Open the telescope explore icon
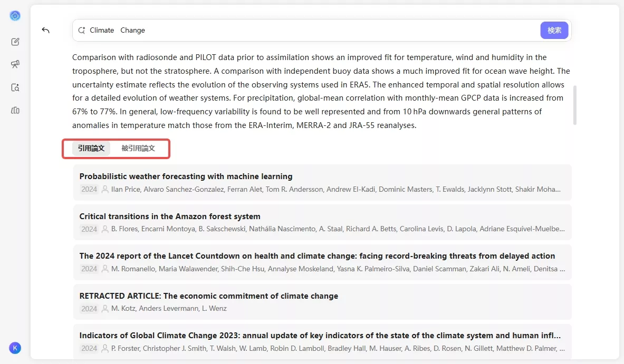 (15, 64)
